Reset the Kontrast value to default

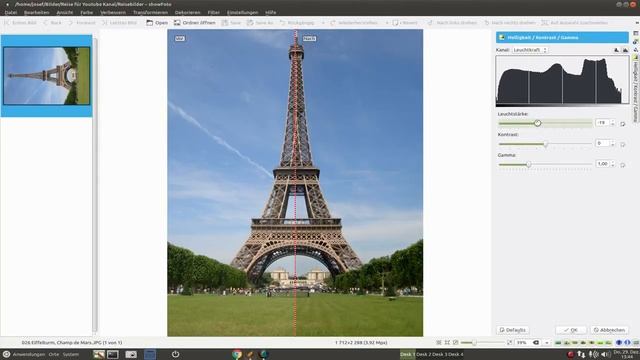tap(622, 144)
